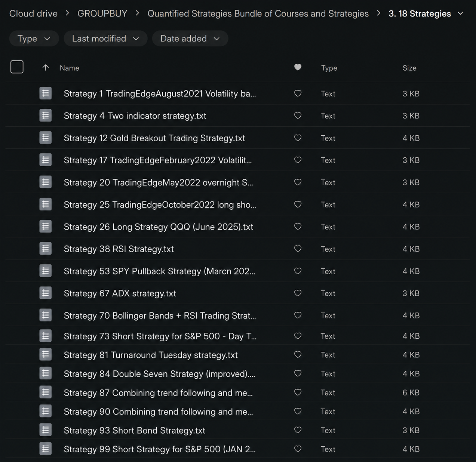
Task: Open Quantified Strategies Bundle breadcrumb folder
Action: click(258, 13)
